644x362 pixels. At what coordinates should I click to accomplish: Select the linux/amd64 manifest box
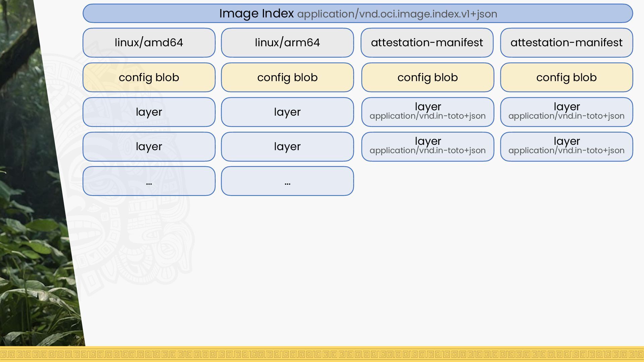(x=149, y=43)
